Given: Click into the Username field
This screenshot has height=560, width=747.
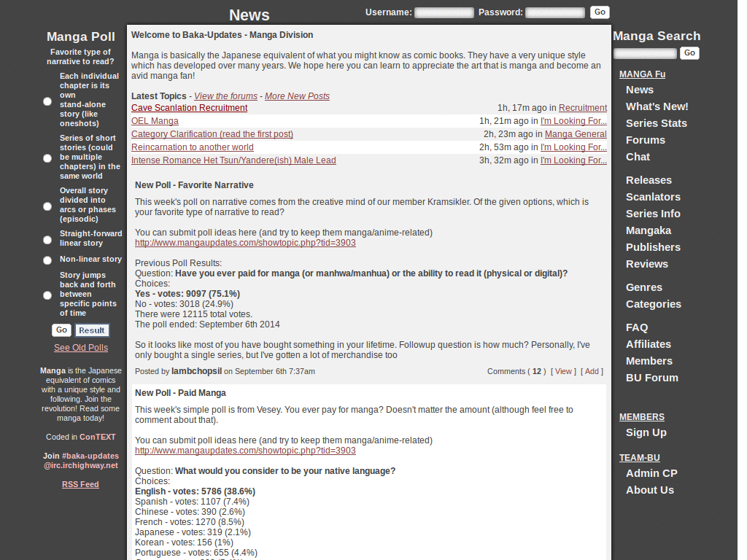Looking at the screenshot, I should [444, 12].
